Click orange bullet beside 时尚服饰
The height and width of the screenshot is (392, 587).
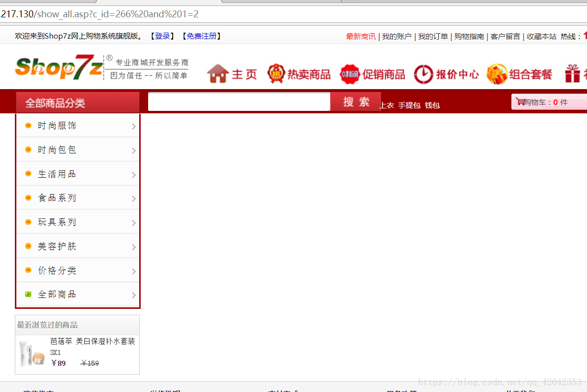click(28, 125)
